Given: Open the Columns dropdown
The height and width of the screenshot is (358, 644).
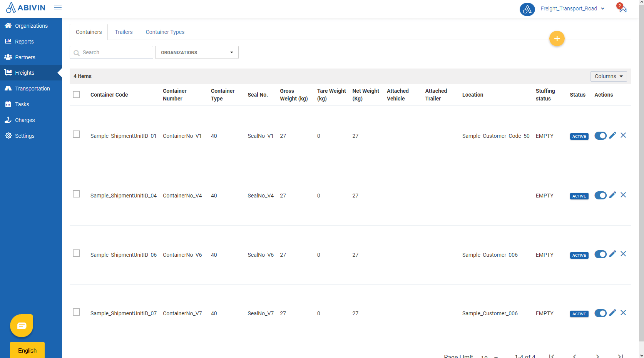Looking at the screenshot, I should (x=608, y=76).
